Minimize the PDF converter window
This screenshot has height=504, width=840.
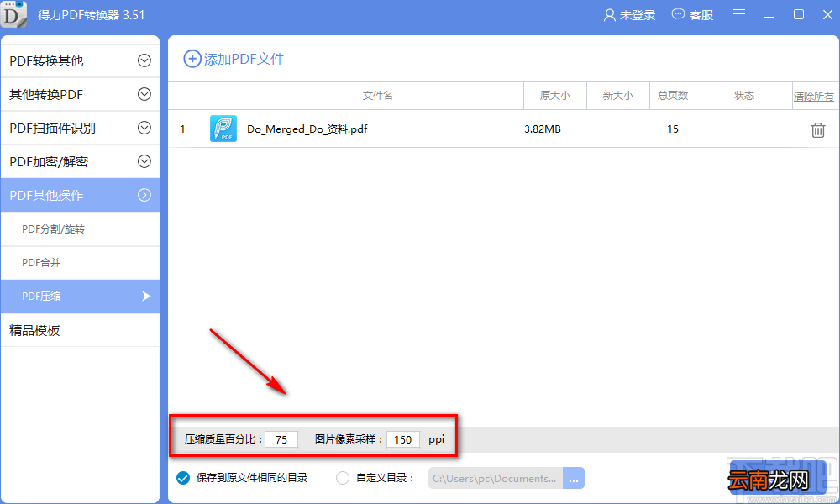[x=769, y=15]
